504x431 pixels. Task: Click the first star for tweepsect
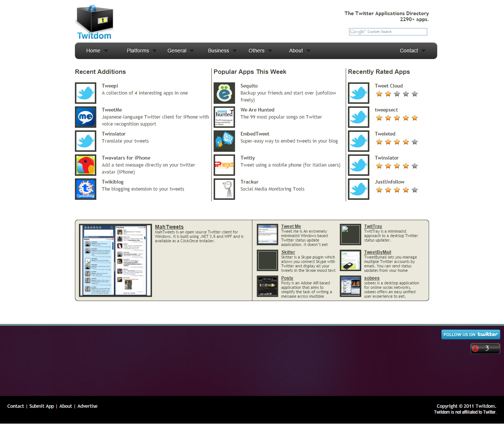point(379,118)
